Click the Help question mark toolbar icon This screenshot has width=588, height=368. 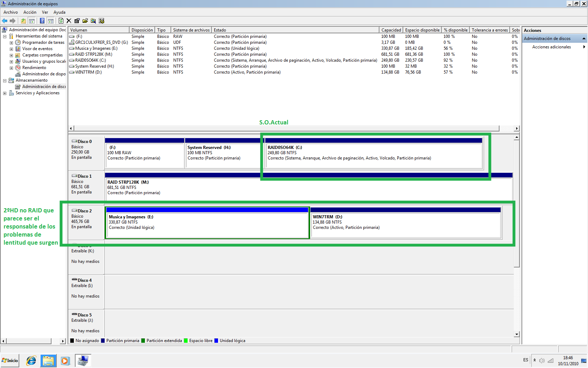(x=42, y=21)
